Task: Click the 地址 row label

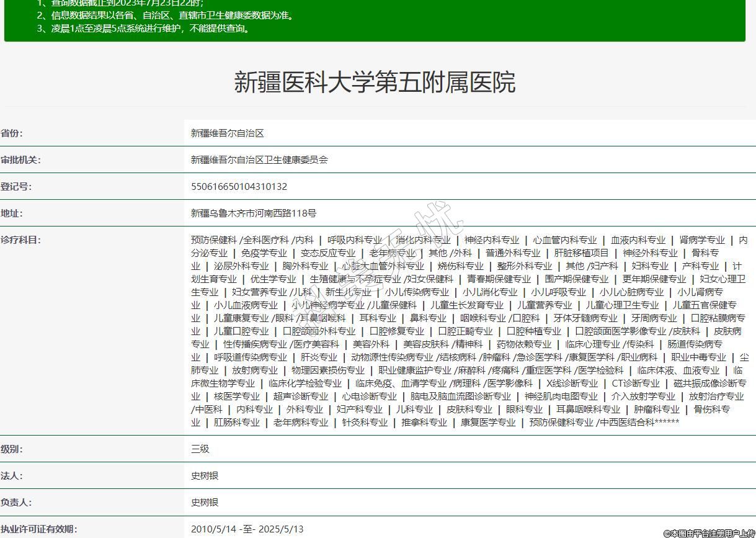Action: point(12,213)
